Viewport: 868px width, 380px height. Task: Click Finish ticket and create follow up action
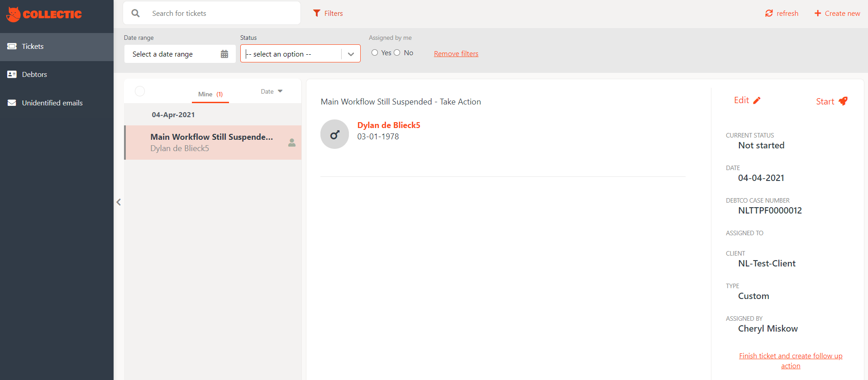(x=791, y=361)
